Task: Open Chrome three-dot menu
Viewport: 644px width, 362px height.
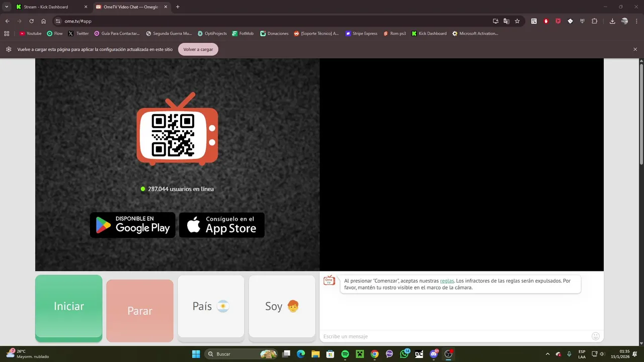Action: (x=636, y=21)
